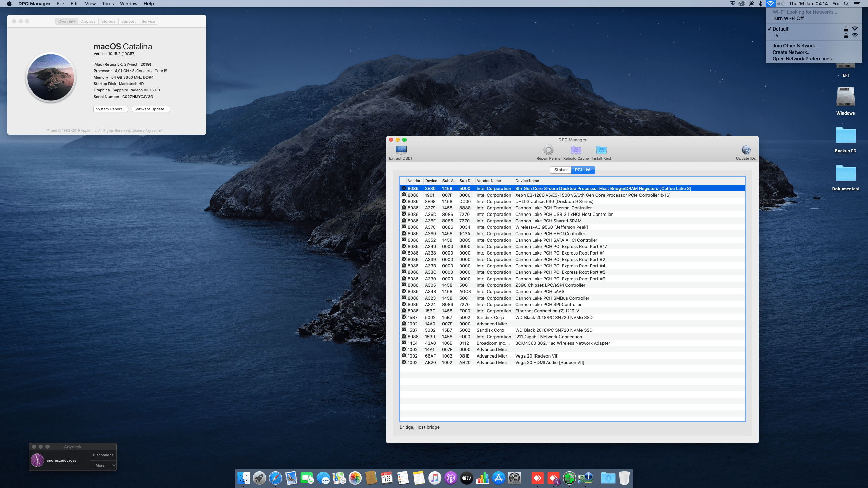Expand the More dropdown in Anydesk
Image resolution: width=868 pixels, height=488 pixels.
pos(103,465)
